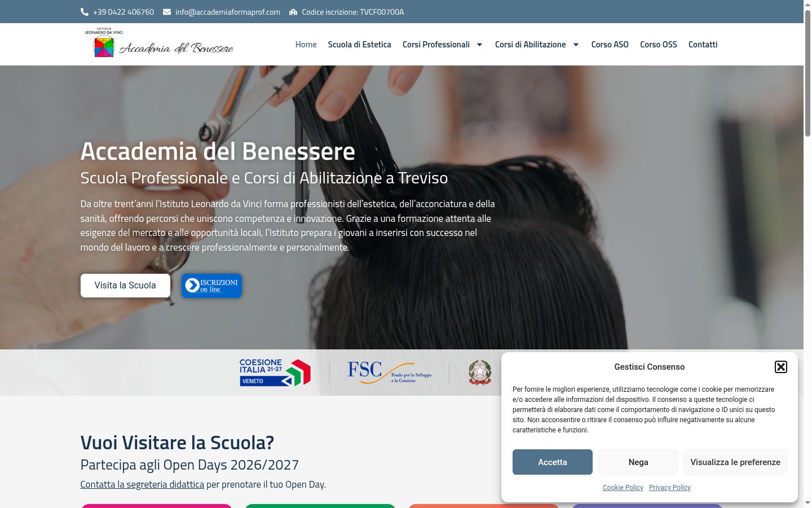Open the Corsi di Abilitazione menu label
This screenshot has width=812, height=508.
[x=531, y=45]
